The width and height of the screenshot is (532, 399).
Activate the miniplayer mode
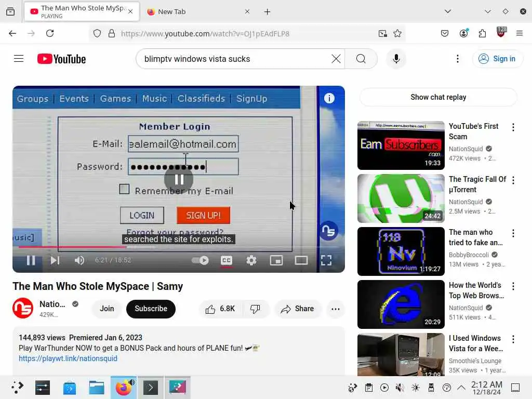point(276,260)
